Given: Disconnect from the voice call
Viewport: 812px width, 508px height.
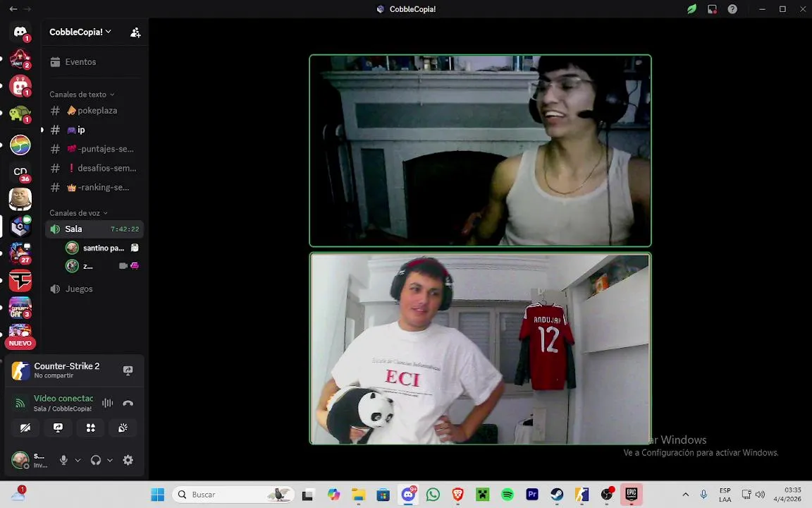Looking at the screenshot, I should [128, 403].
